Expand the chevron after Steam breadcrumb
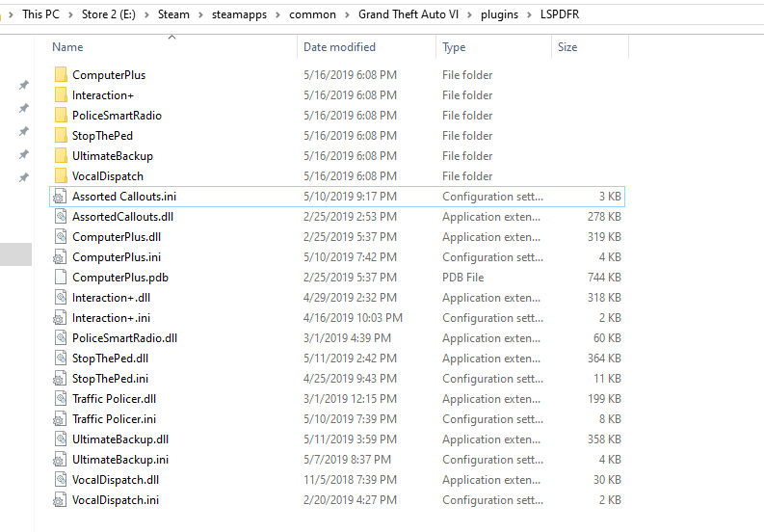This screenshot has height=532, width=764. click(200, 14)
